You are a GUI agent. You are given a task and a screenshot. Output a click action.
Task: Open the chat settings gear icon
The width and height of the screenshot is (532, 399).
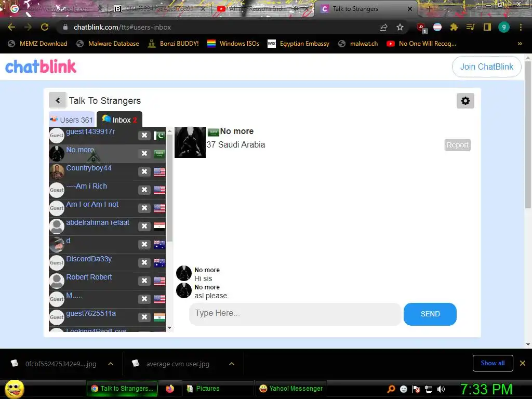point(465,101)
